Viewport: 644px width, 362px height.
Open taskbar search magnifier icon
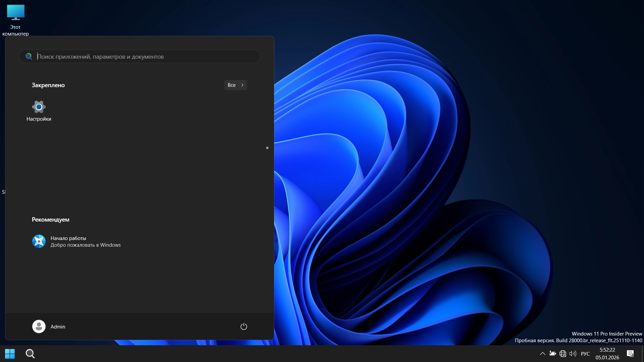coord(30,354)
